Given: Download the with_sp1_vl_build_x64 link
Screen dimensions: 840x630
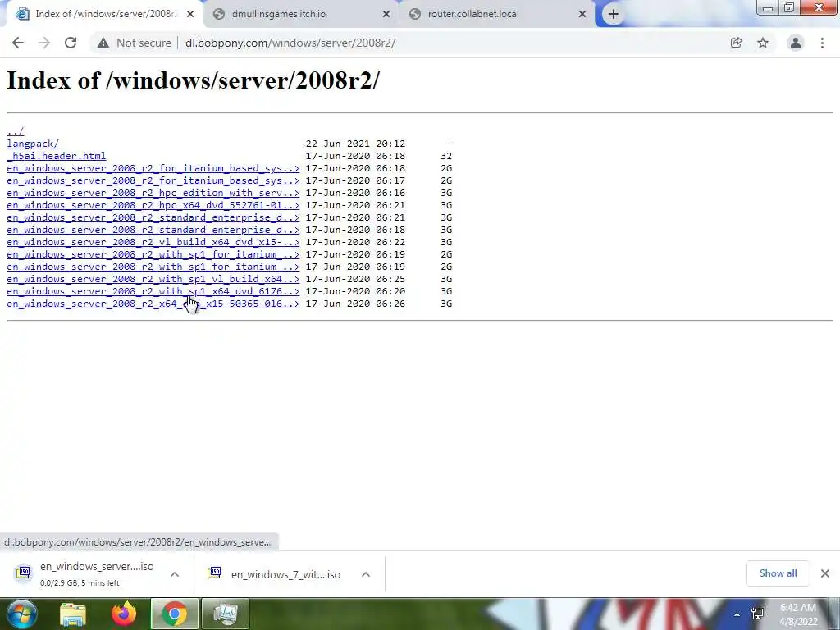Looking at the screenshot, I should click(153, 279).
